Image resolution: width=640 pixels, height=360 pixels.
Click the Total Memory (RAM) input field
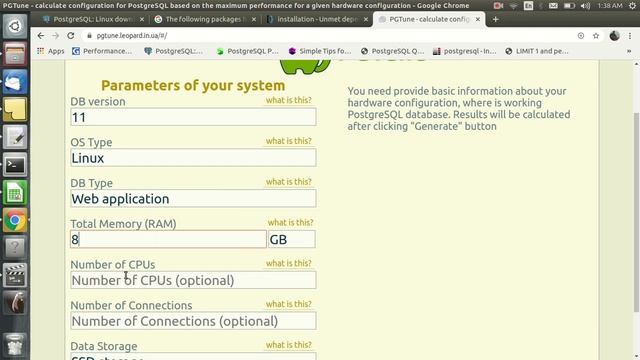(168, 239)
